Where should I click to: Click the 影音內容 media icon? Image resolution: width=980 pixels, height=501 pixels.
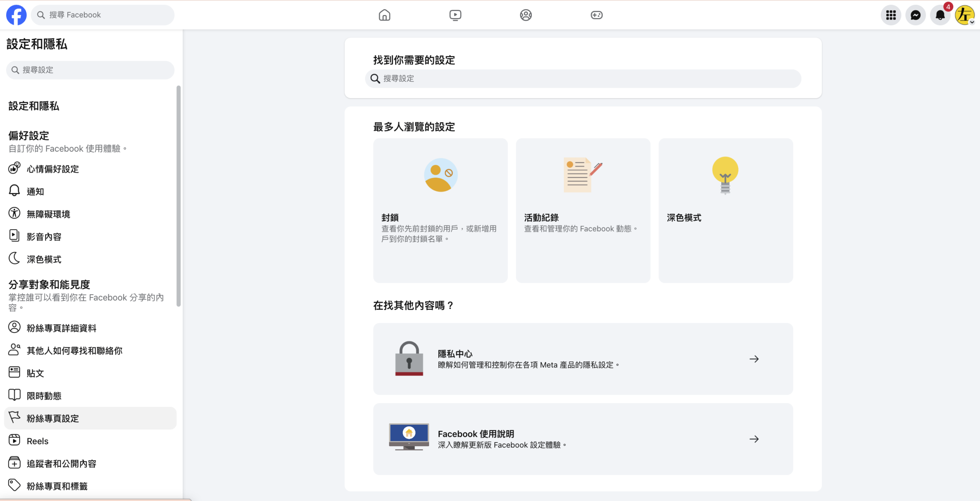coord(15,235)
